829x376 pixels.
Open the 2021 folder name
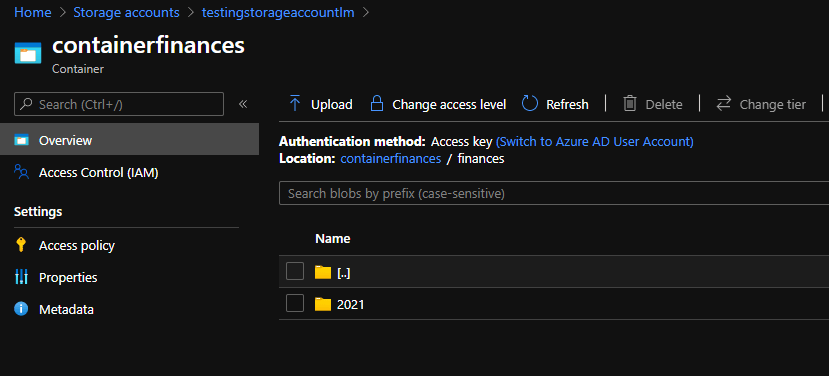tap(351, 305)
